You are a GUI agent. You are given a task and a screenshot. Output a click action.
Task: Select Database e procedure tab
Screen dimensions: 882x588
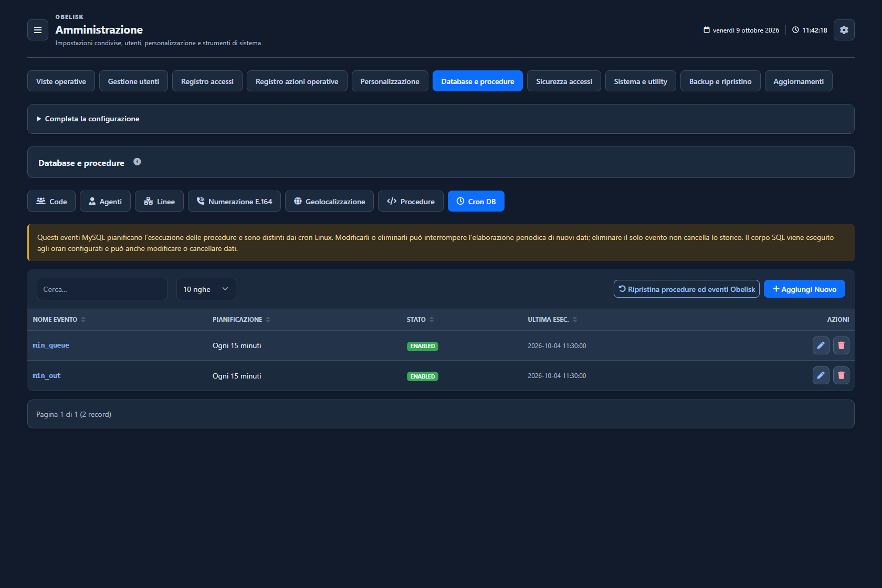point(478,81)
